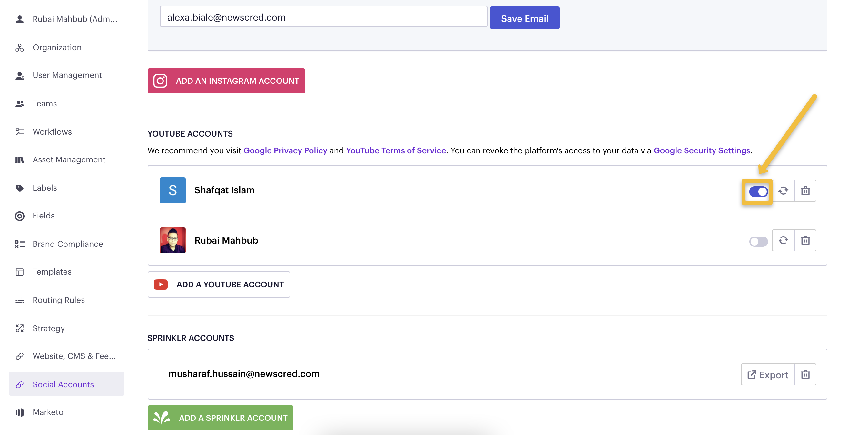This screenshot has width=868, height=435.
Task: Click the Rubai Mahbub profile icon in the sidebar
Action: pos(20,19)
